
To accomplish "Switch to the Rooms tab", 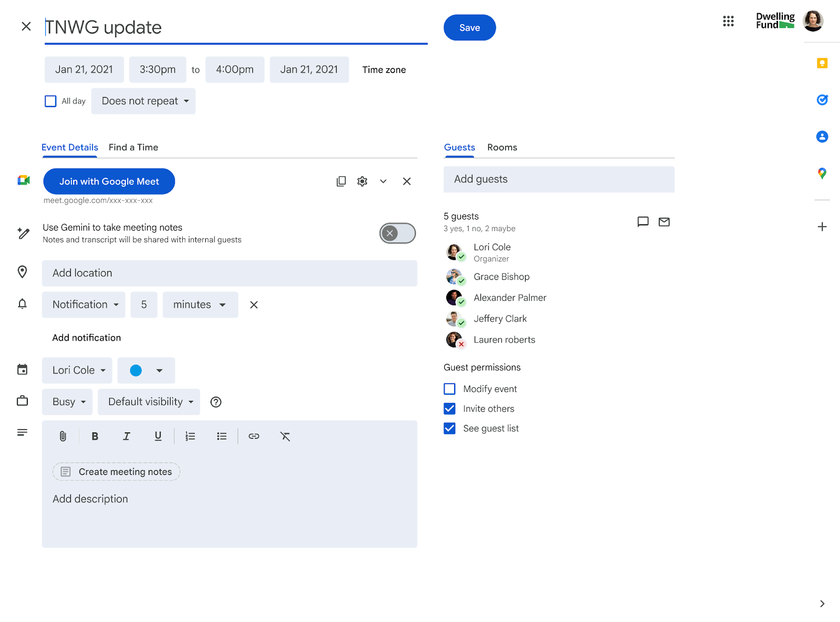I will click(502, 148).
